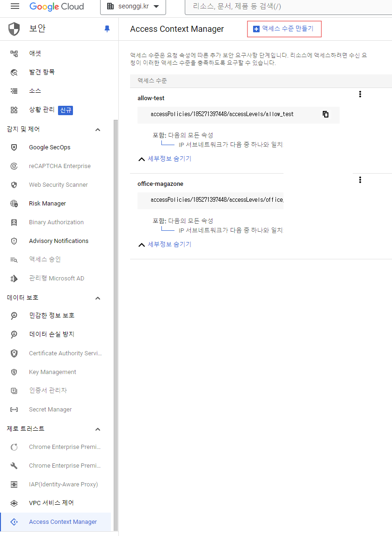392x536 pixels.
Task: Click the Access Context Manager page title
Action: click(177, 29)
